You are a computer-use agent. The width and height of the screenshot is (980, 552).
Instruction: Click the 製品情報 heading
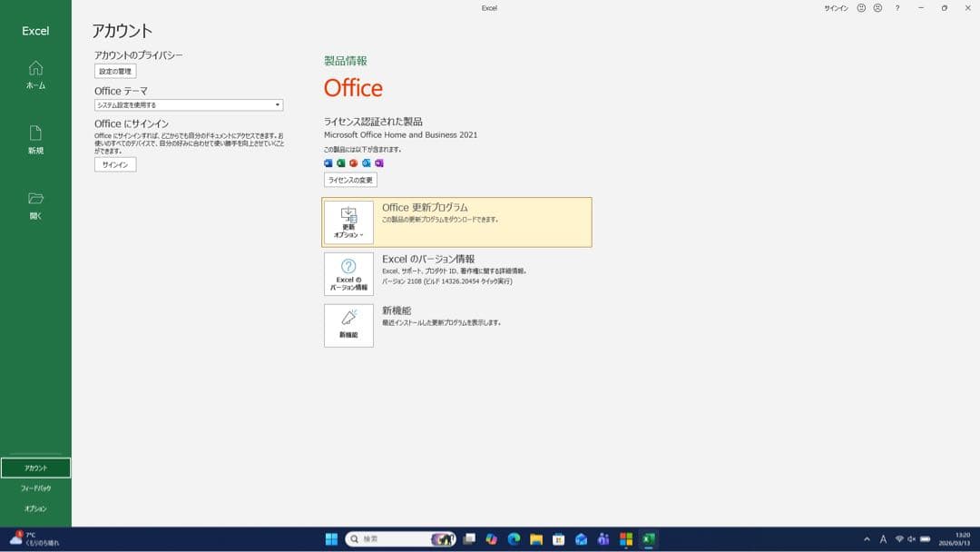(346, 61)
